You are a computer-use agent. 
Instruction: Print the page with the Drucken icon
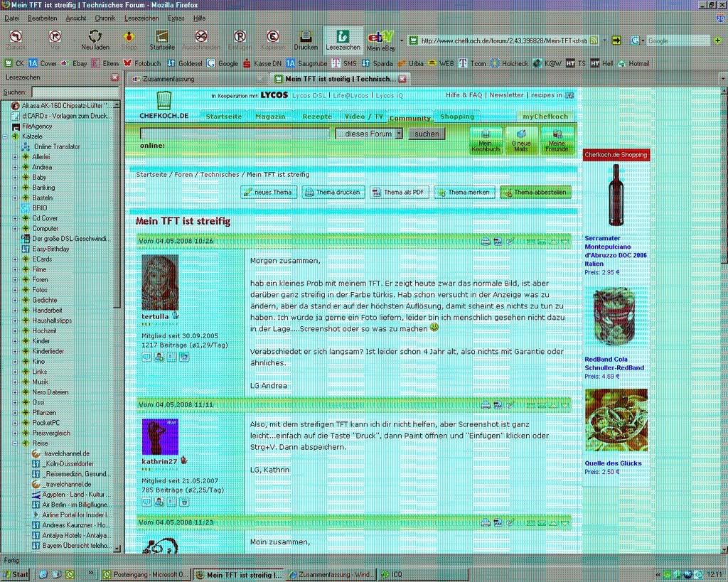306,38
